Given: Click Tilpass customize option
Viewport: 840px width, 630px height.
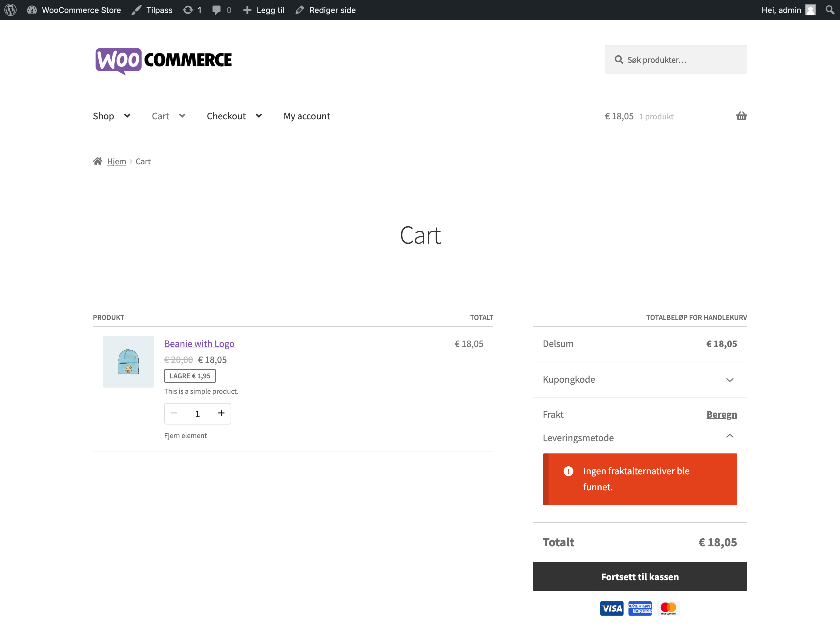Looking at the screenshot, I should (152, 10).
